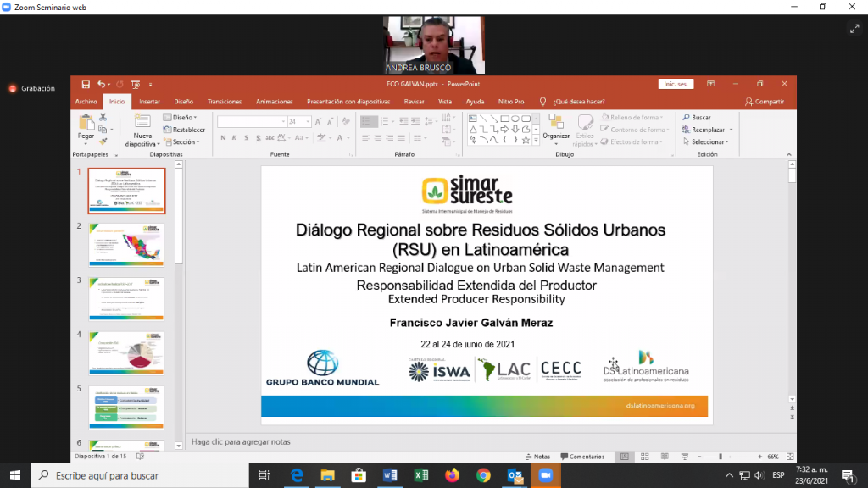
Task: Select slide 2 thumbnail with Mexico map
Action: (x=126, y=245)
